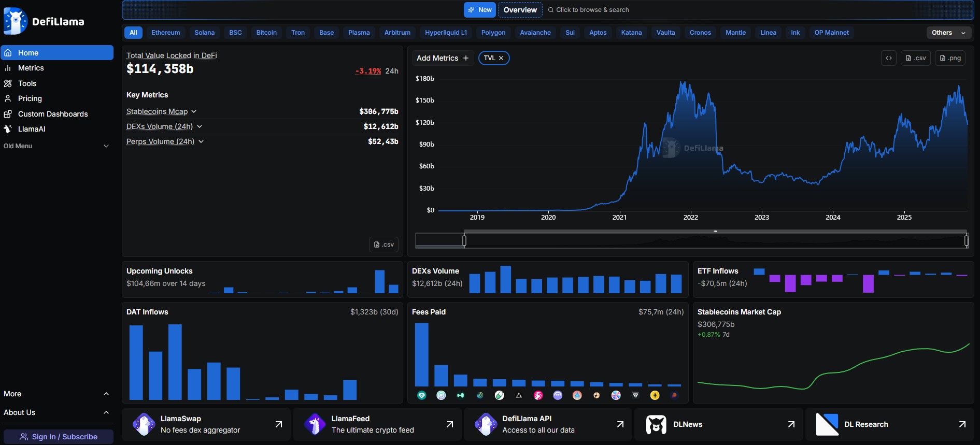Image resolution: width=980 pixels, height=445 pixels.
Task: Open LlamaSwap arrow link icon
Action: 278,424
